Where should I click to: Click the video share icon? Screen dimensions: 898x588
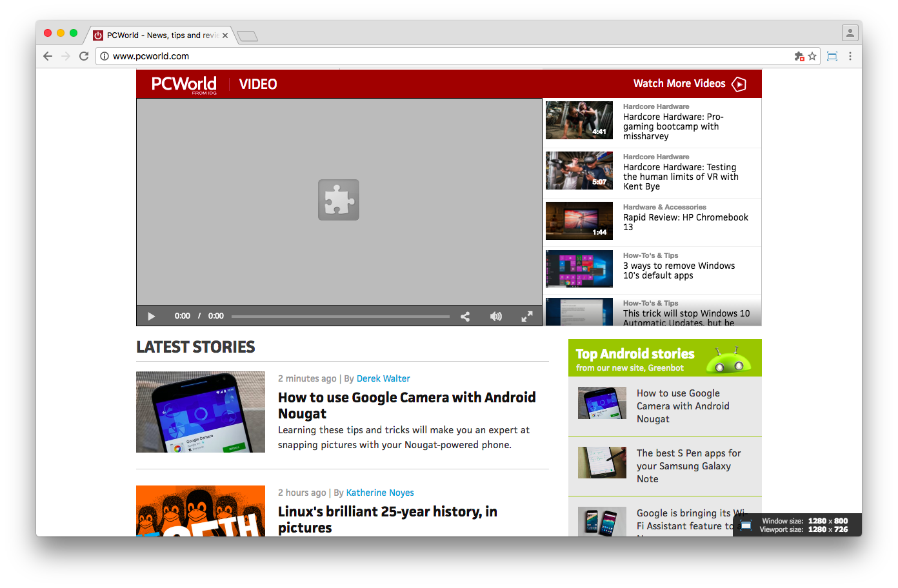465,316
